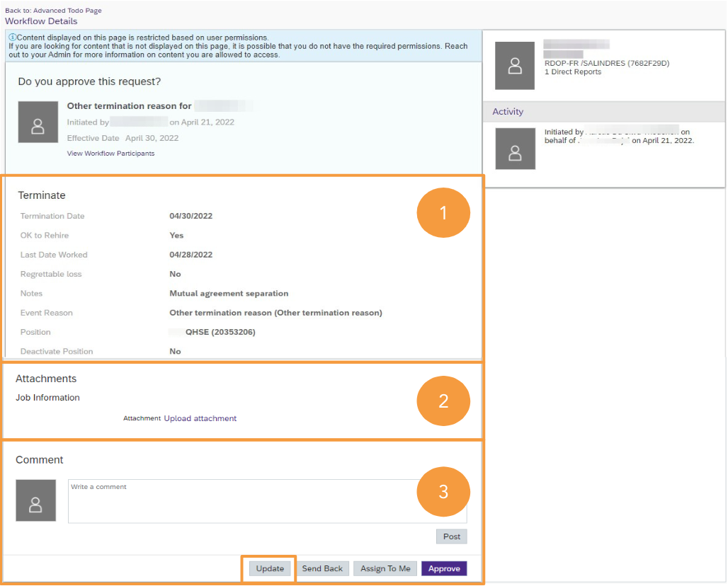Click the Attachments section heading

45,379
